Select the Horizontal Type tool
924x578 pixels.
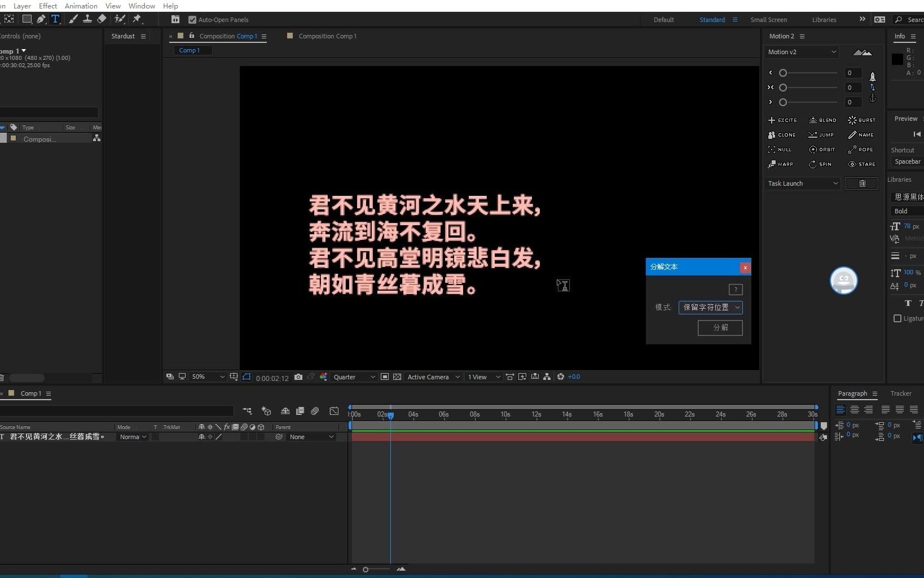(x=55, y=19)
